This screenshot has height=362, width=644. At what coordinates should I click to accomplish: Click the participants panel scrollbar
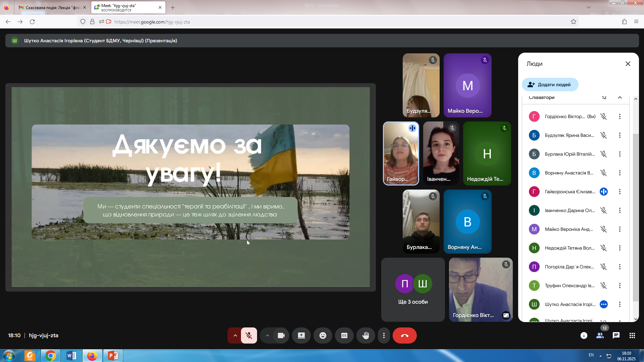(x=635, y=218)
